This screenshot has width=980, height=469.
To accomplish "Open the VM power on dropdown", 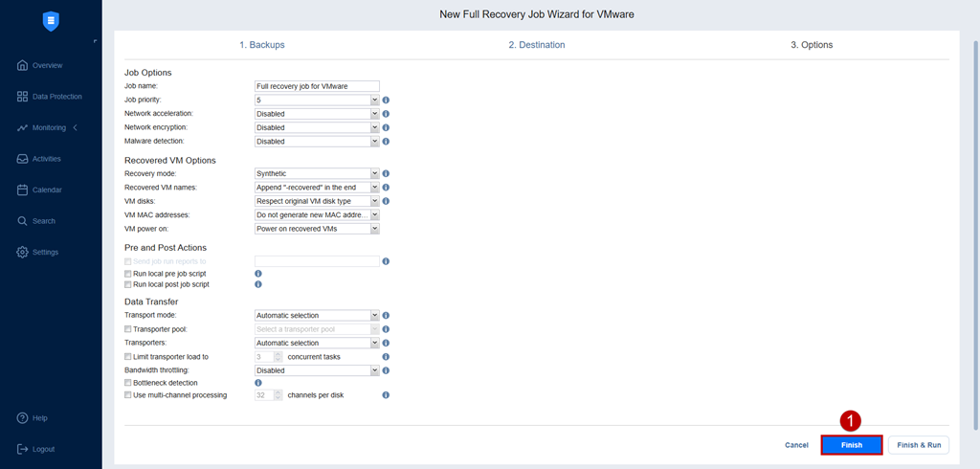I will (x=317, y=229).
